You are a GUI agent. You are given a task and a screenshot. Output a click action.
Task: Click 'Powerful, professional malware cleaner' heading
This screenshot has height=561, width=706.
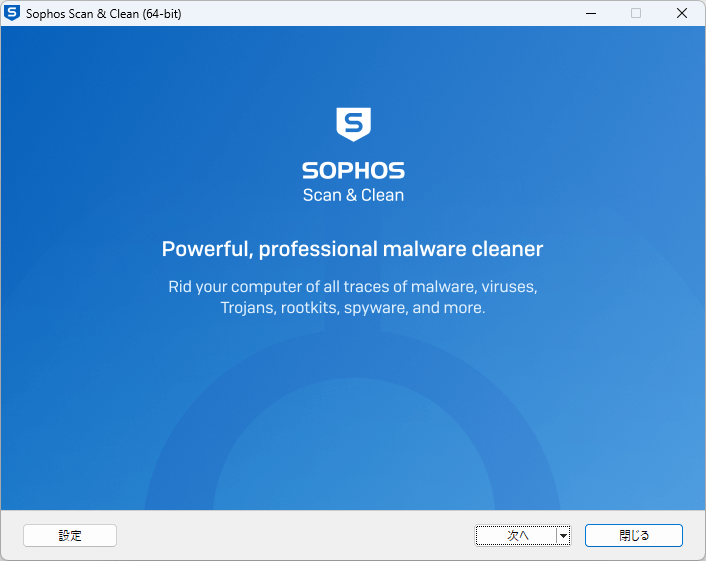coord(353,249)
